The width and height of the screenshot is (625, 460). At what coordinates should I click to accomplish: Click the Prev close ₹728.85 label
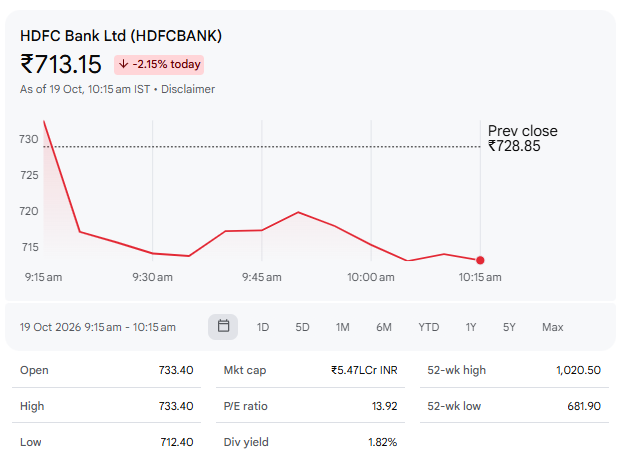523,138
